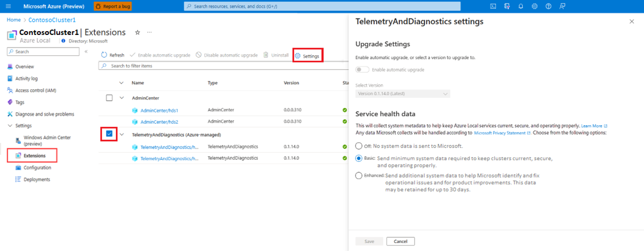
Task: Open Microsoft Privacy Statement link
Action: (503, 133)
